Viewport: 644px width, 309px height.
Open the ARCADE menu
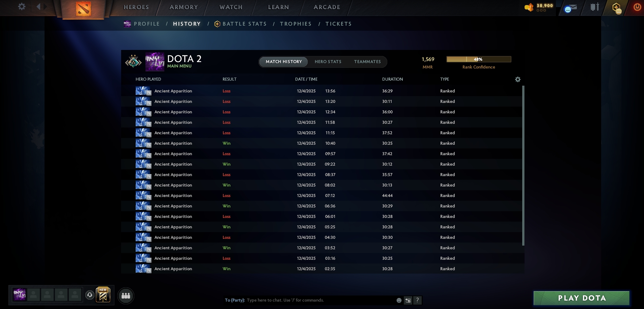point(327,7)
